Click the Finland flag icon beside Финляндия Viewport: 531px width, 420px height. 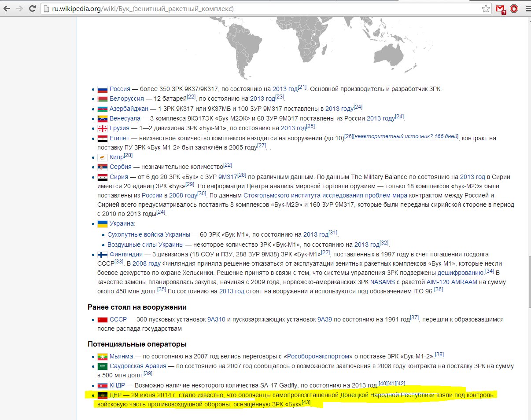click(102, 255)
